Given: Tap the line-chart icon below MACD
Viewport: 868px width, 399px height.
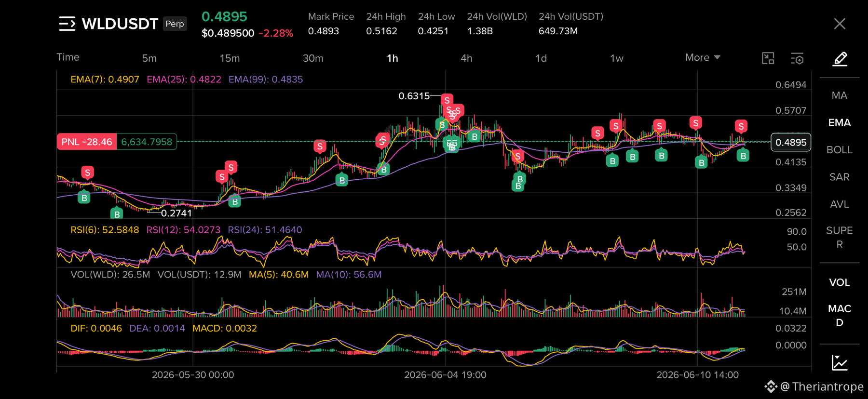Looking at the screenshot, I should point(840,363).
